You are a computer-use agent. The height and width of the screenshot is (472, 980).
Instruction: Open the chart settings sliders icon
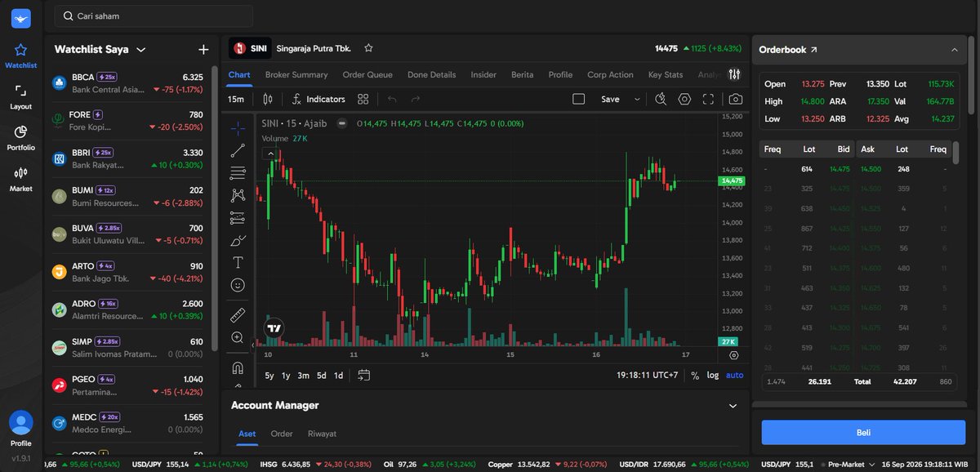[734, 74]
